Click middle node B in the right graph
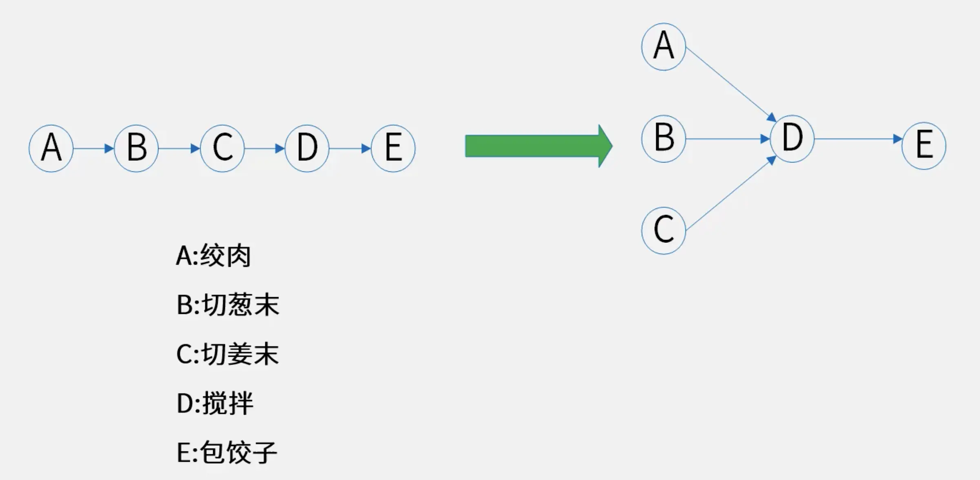 (x=664, y=139)
